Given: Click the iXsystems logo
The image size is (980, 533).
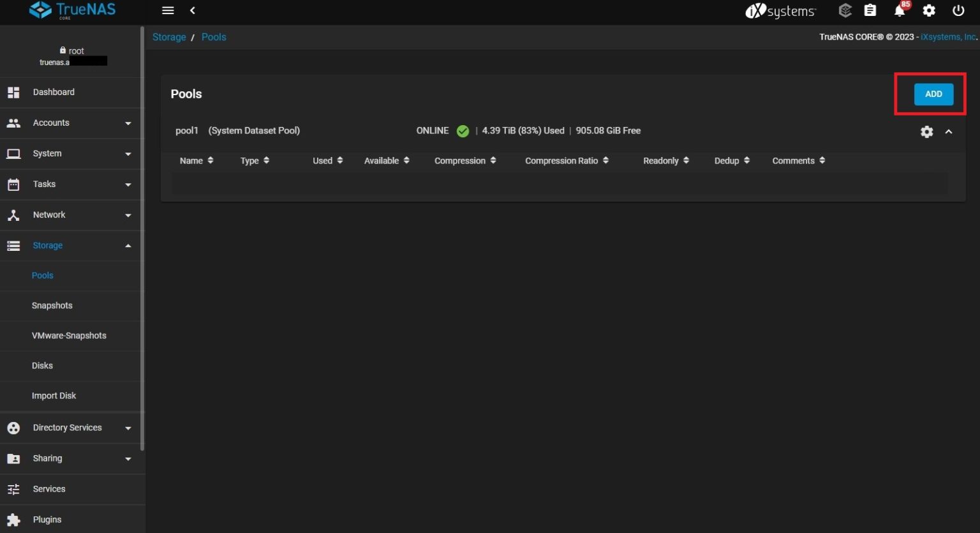Looking at the screenshot, I should [x=780, y=11].
